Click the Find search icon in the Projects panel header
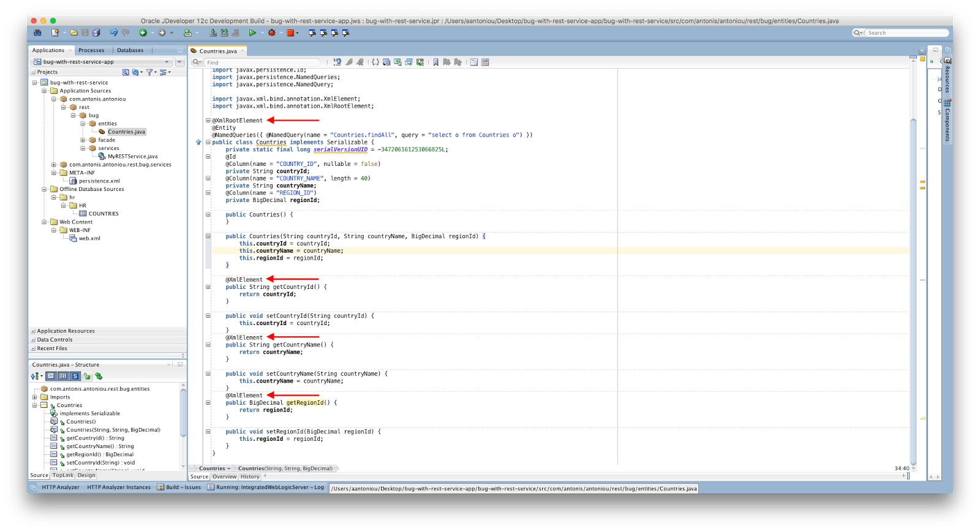Screen dimensions: 980x532 tap(126, 72)
